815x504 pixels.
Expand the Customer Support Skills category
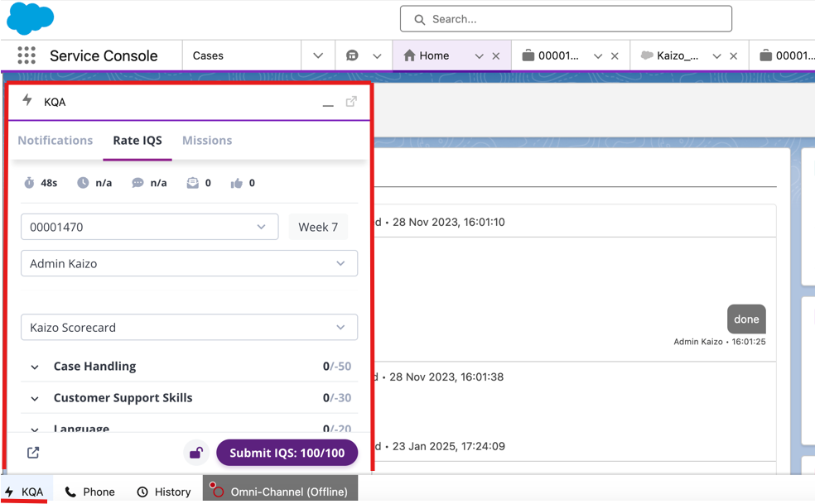(34, 399)
